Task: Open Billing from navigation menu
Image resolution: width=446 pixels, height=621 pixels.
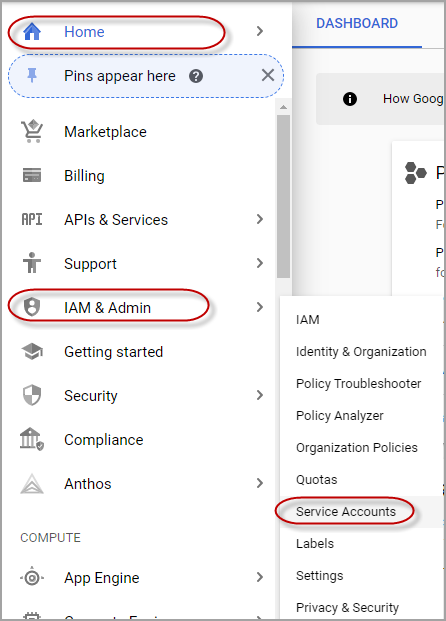Action: click(84, 176)
